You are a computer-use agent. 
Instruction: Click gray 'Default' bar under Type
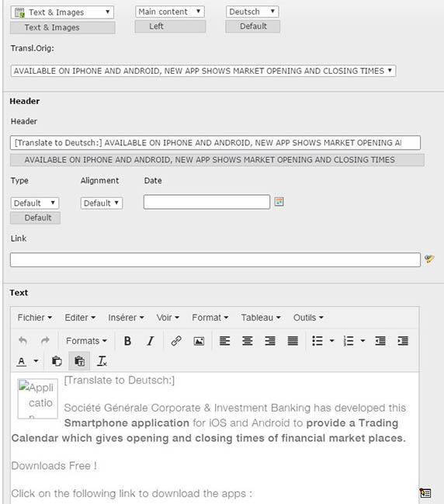point(35,218)
